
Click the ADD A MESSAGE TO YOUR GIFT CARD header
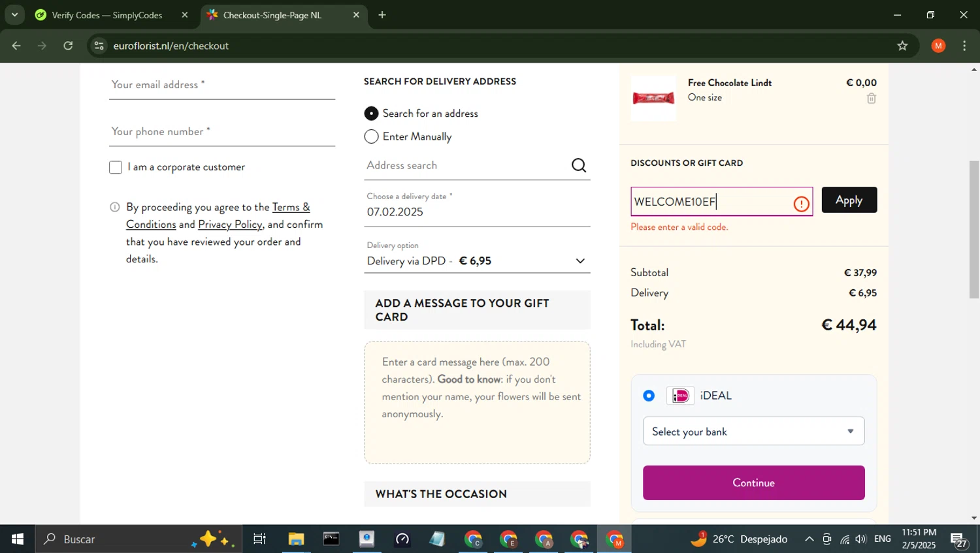477,310
